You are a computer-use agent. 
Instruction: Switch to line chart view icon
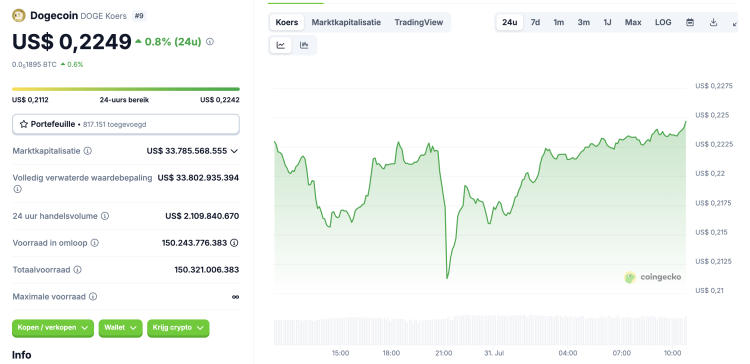tap(281, 45)
